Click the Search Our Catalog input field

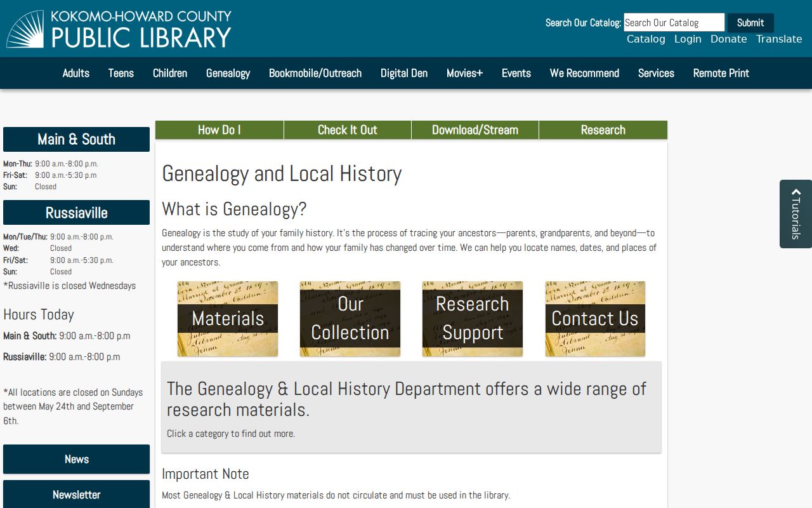[674, 22]
